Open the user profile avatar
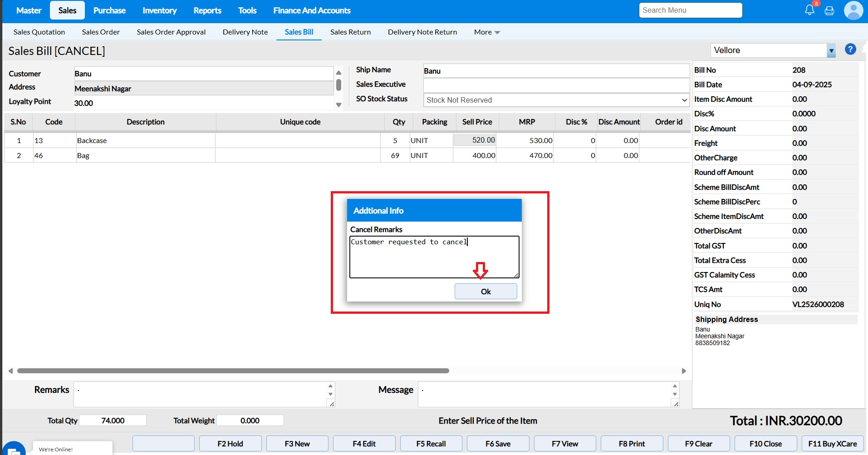This screenshot has width=868, height=455. pos(853,10)
